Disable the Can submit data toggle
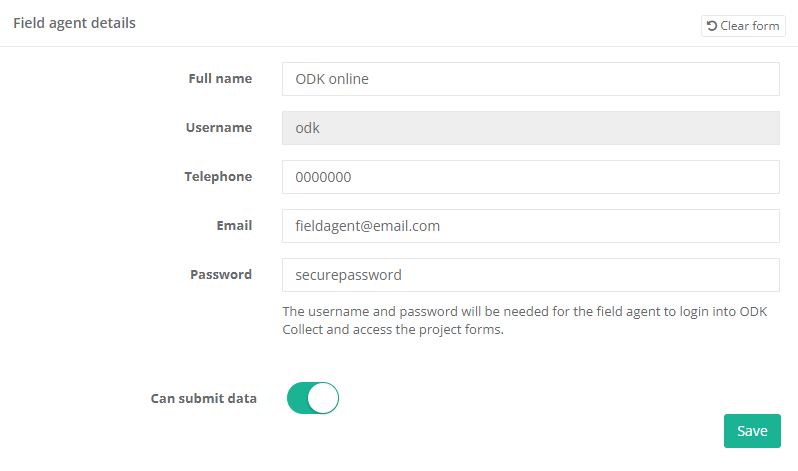Viewport: 798px width, 471px height. 313,398
